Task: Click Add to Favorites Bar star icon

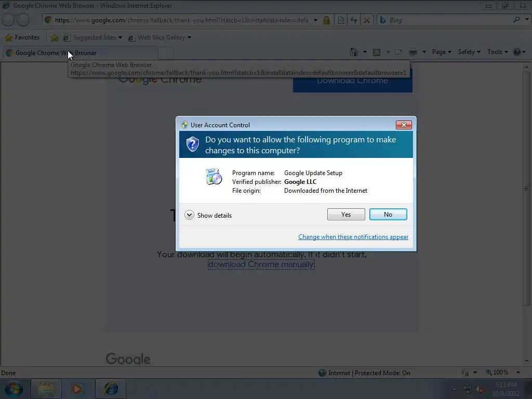Action: coord(54,37)
